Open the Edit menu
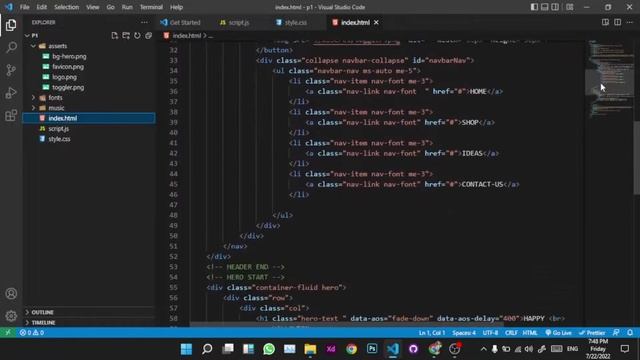 [x=42, y=7]
